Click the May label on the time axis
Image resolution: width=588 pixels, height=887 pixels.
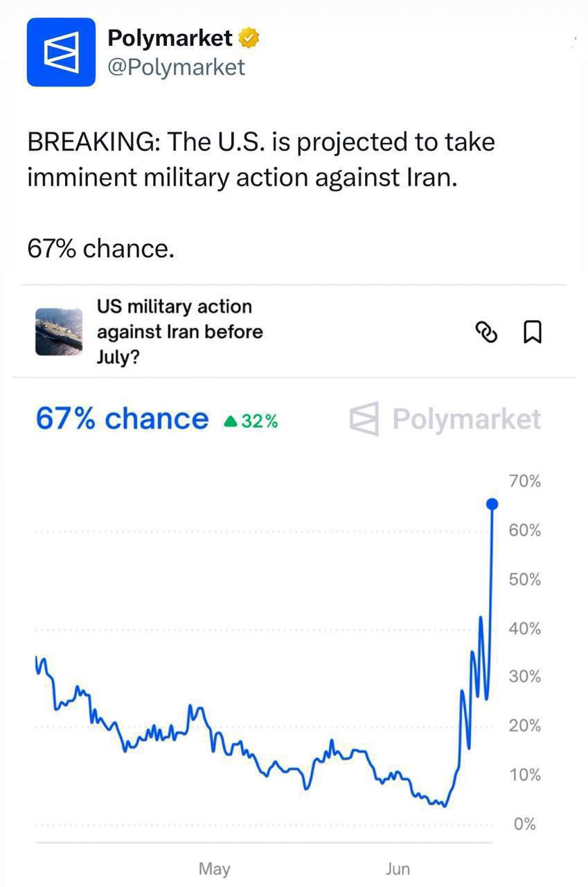coord(214,868)
